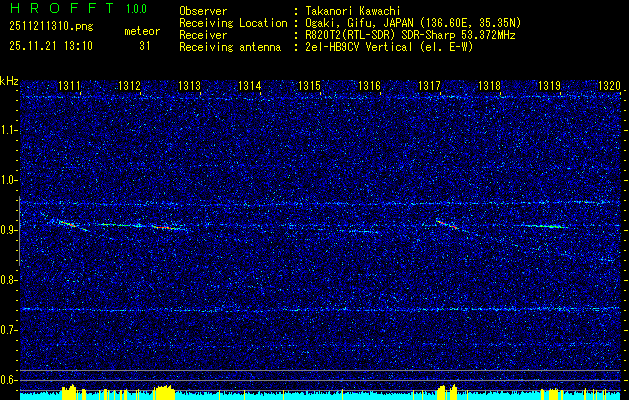Image resolution: width=629 pixels, height=400 pixels.
Task: Click the red meteor echo between 1312 and 1313
Action: pyautogui.click(x=164, y=227)
